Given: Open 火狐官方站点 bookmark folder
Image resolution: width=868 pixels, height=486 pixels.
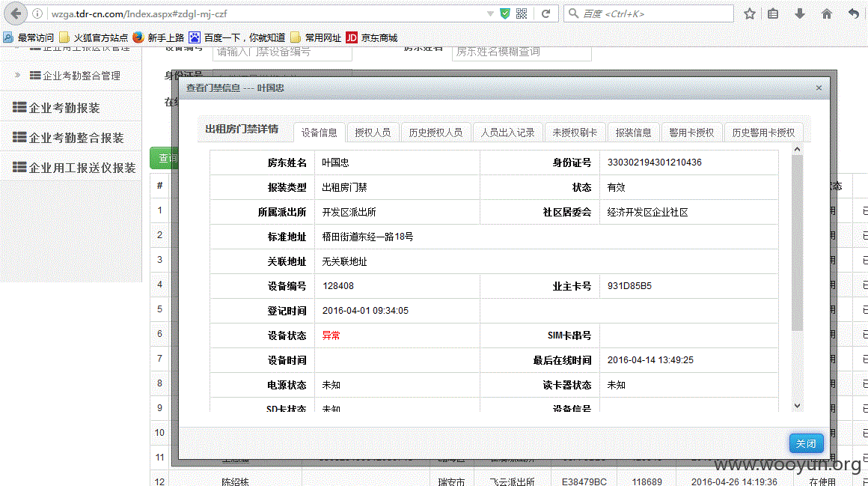Looking at the screenshot, I should pyautogui.click(x=93, y=37).
